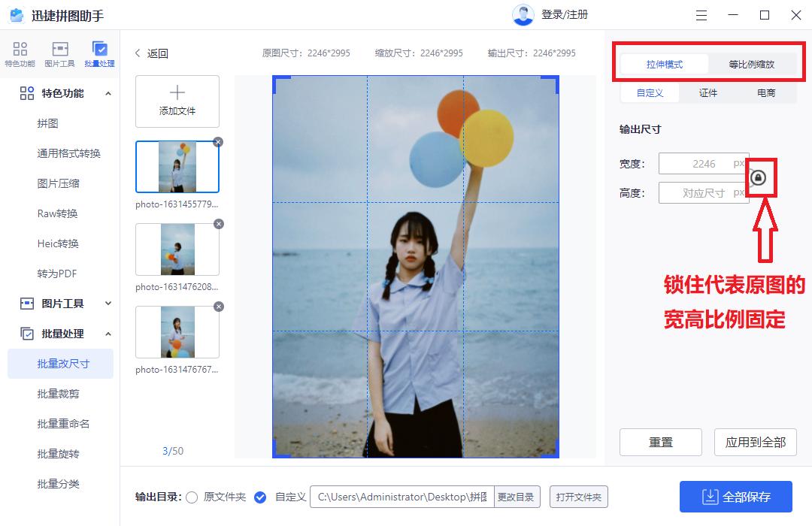Open 批量旋转 in the sidebar
The image size is (812, 526).
(58, 454)
